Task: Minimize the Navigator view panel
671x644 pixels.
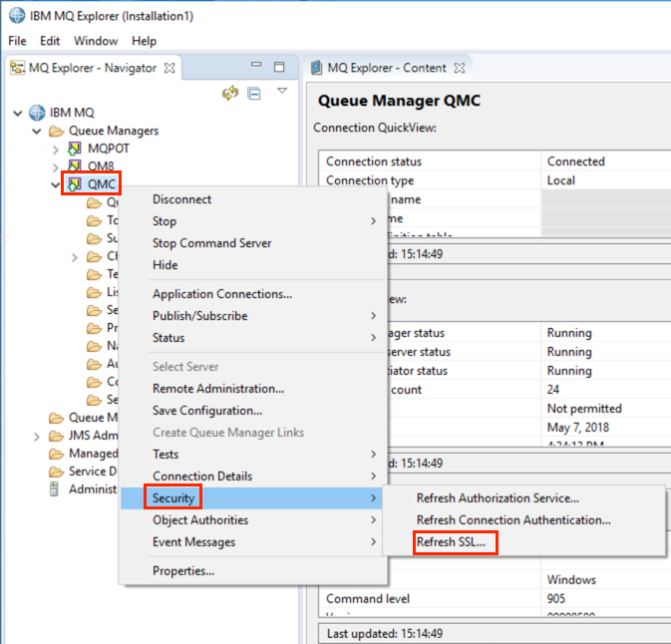Action: [256, 65]
